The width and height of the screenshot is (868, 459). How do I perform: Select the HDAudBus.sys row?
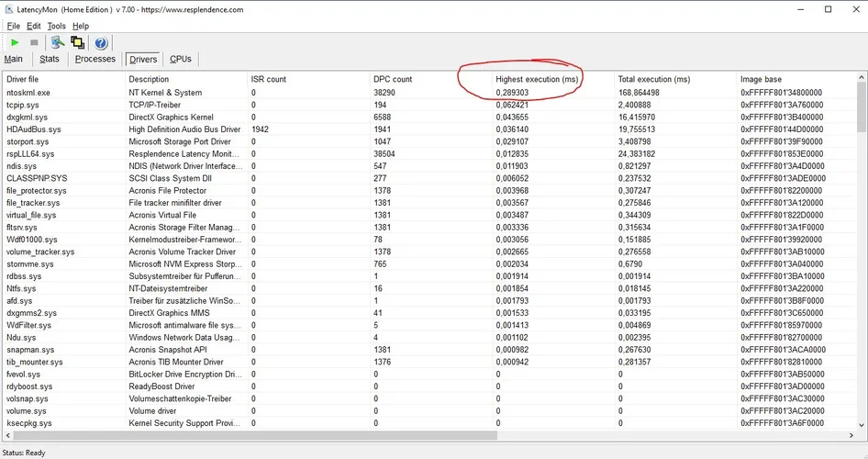pyautogui.click(x=429, y=129)
